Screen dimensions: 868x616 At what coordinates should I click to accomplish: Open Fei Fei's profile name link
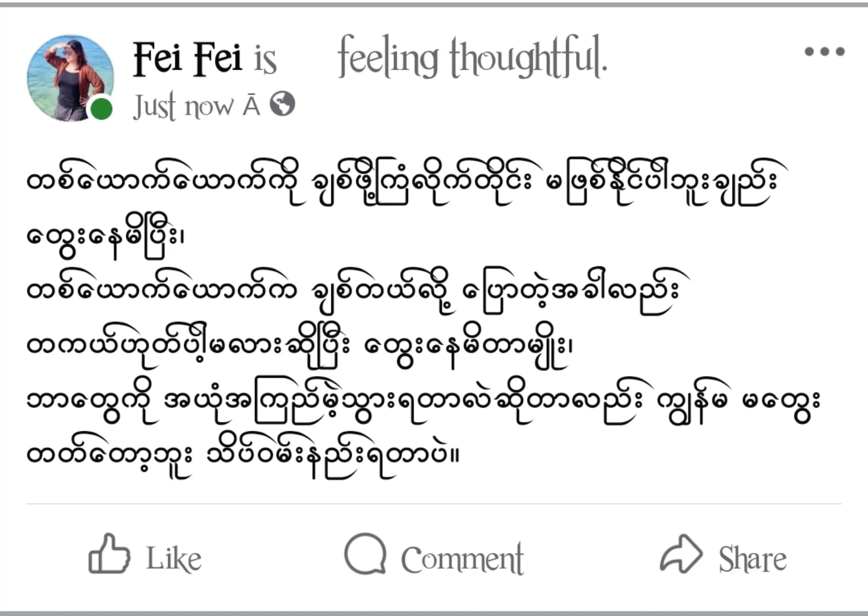point(187,59)
